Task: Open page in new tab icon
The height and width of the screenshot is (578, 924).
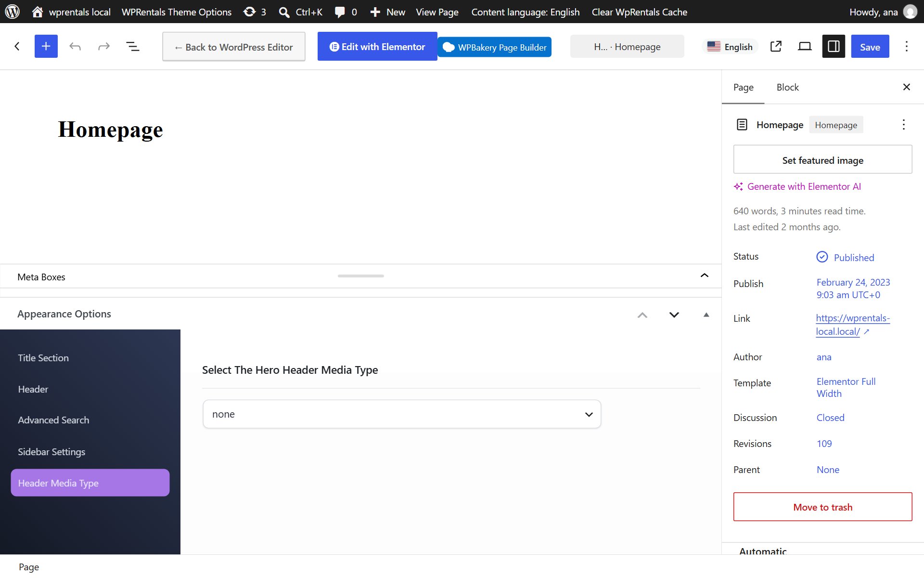Action: click(x=776, y=46)
